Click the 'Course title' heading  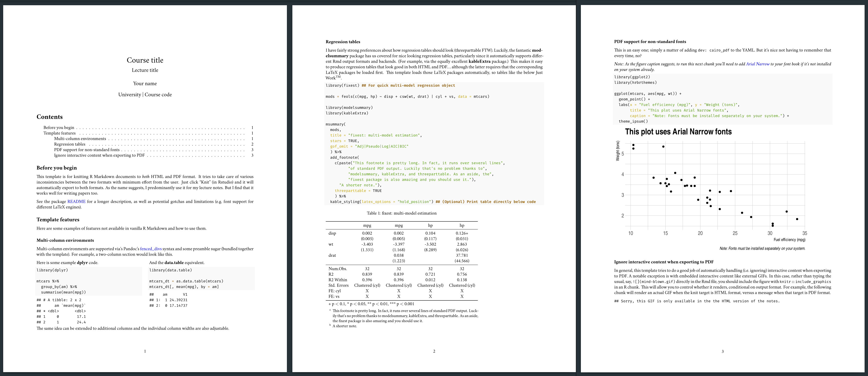point(145,60)
